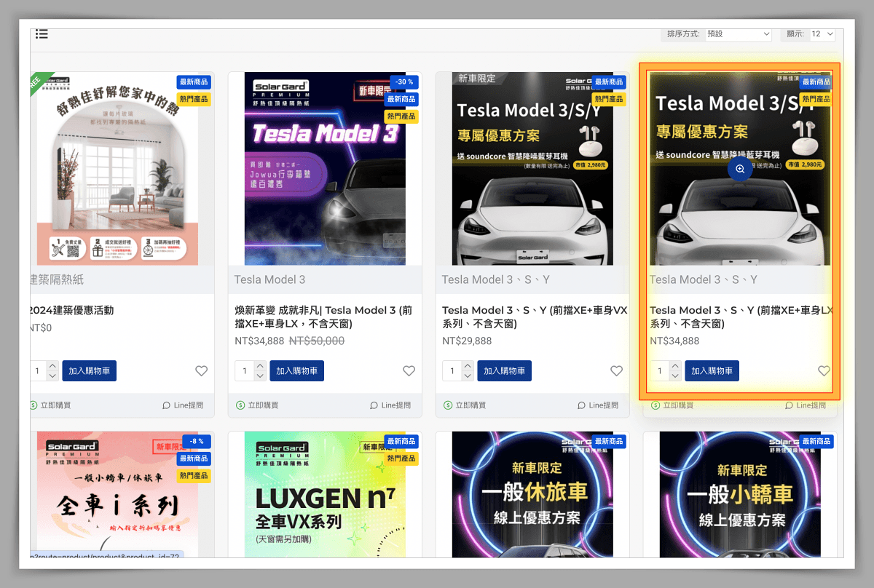The height and width of the screenshot is (588, 874).
Task: Open the 2024建築優惠活動 product title
Action: tap(72, 310)
